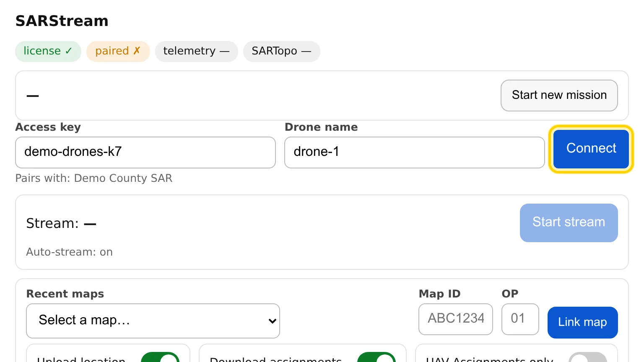This screenshot has height=362, width=644.
Task: Click the SARTopo status badge
Action: pyautogui.click(x=281, y=51)
